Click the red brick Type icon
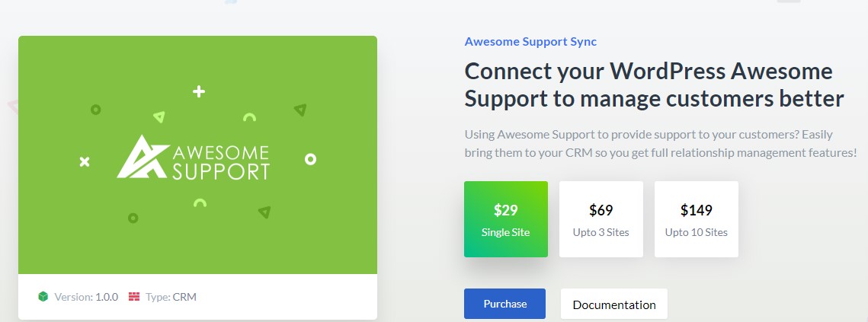 coord(134,297)
